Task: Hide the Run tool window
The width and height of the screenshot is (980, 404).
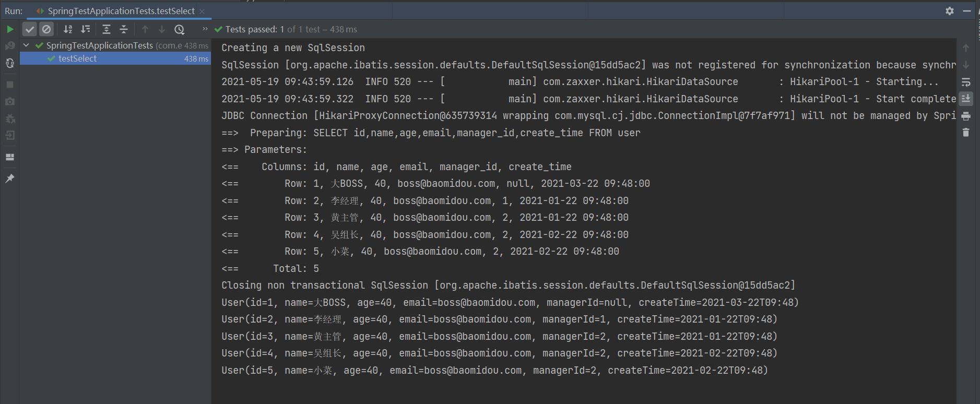Action: tap(966, 11)
